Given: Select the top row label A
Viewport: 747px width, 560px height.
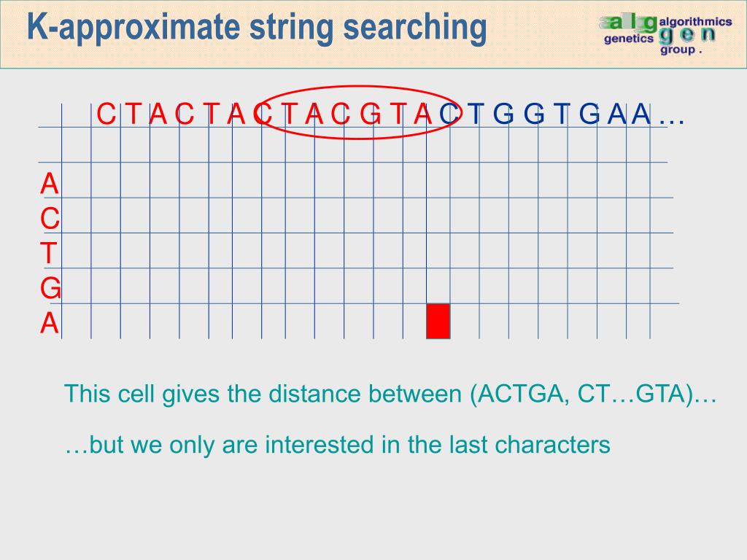Looking at the screenshot, I should pos(49,184).
